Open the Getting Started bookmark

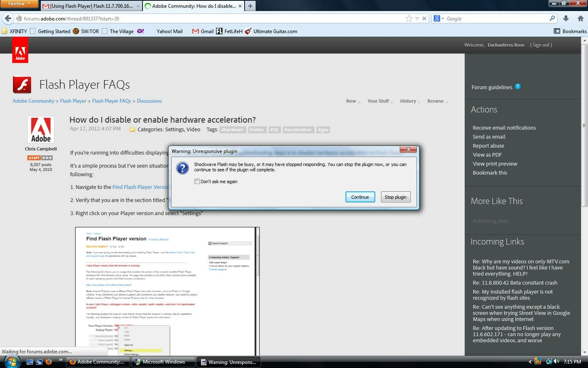tap(50, 31)
